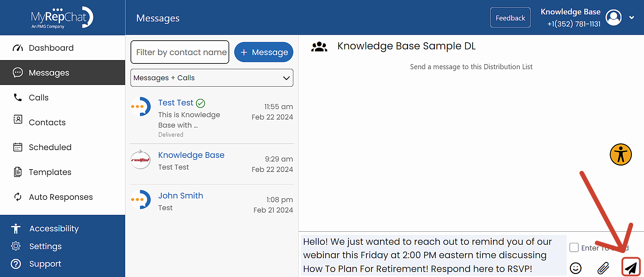Click the distribution list group icon
Viewport: 644px width, 277px height.
319,47
